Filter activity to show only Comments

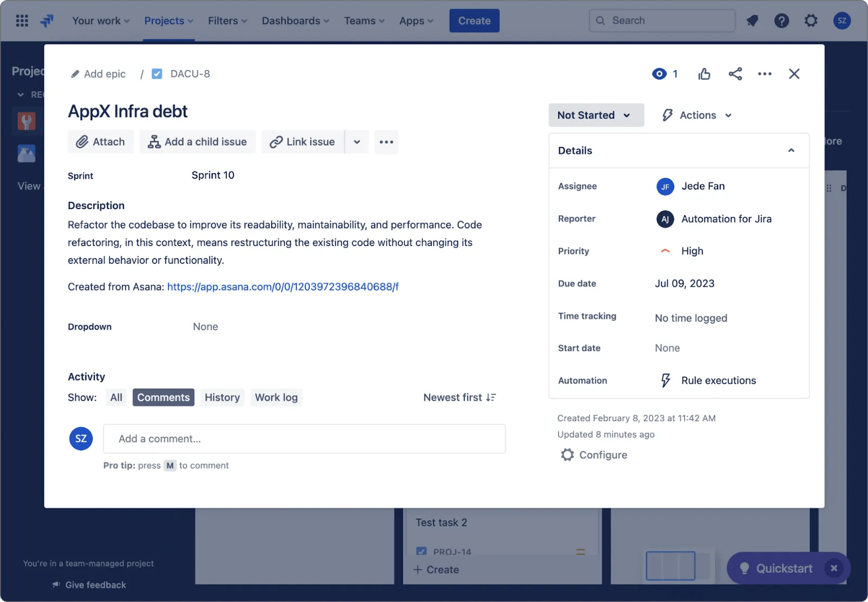pyautogui.click(x=163, y=397)
